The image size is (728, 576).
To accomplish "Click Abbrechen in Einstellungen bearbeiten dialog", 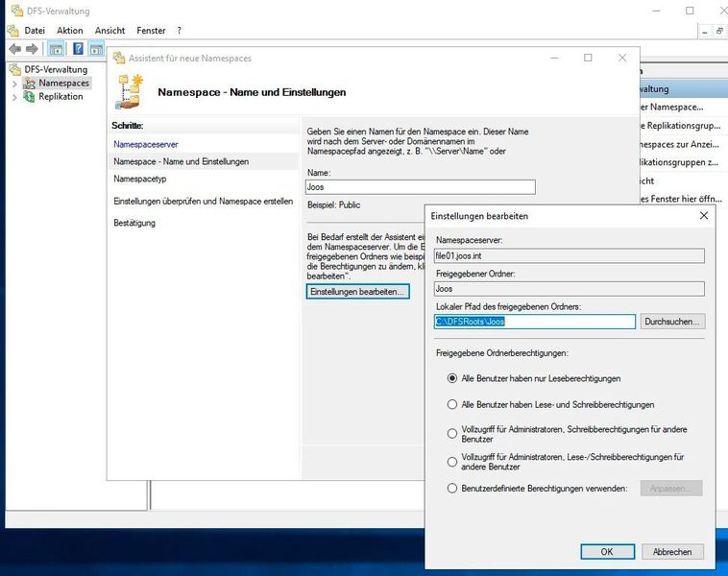I will click(672, 551).
